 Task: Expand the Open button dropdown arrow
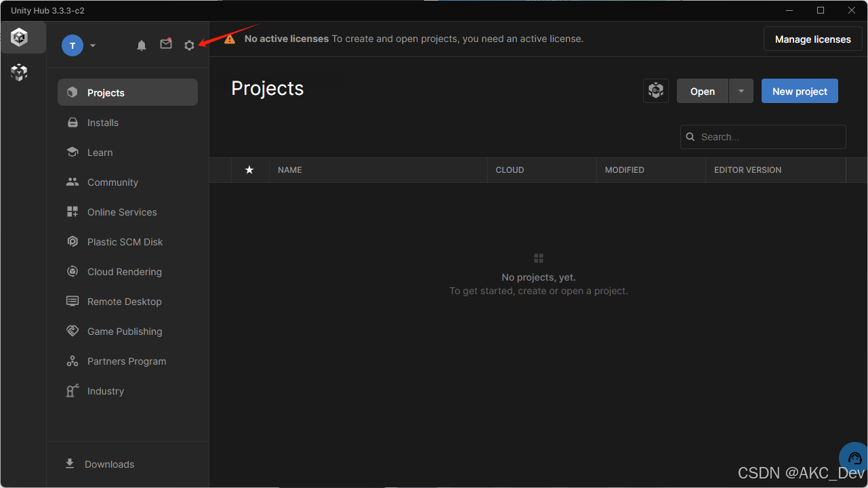click(741, 91)
